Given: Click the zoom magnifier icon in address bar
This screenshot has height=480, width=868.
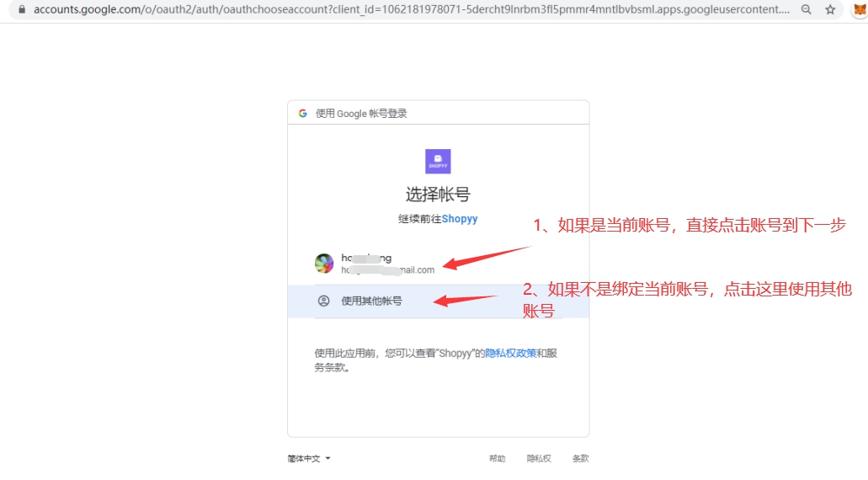Looking at the screenshot, I should pos(807,9).
